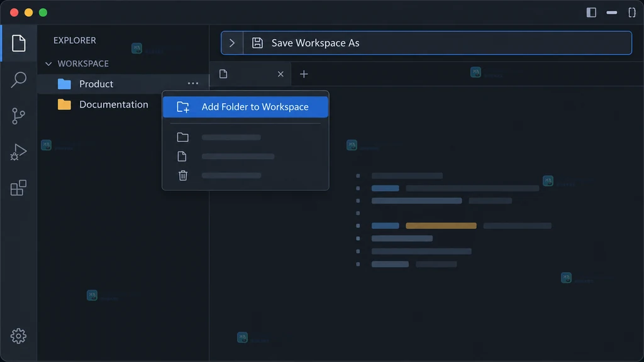Collapse the WORKSPACE section chevron
The width and height of the screenshot is (644, 362).
coord(48,63)
